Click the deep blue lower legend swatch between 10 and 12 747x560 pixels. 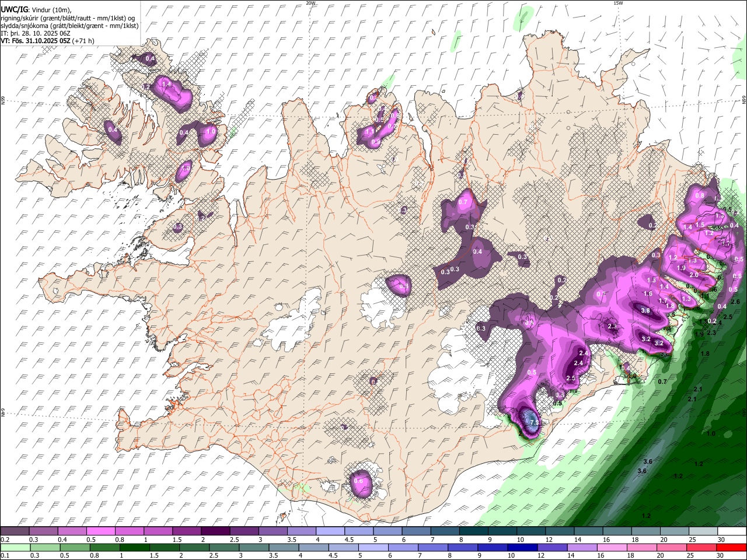pos(522,547)
